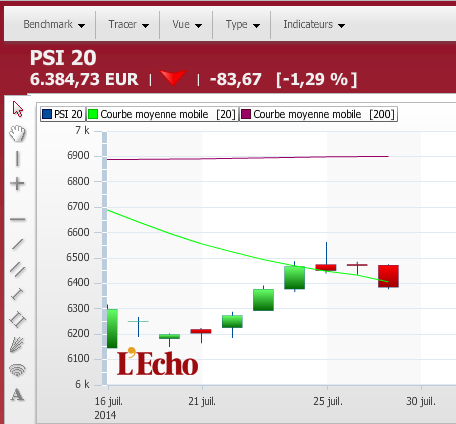Click the 6 k axis label

82,384
